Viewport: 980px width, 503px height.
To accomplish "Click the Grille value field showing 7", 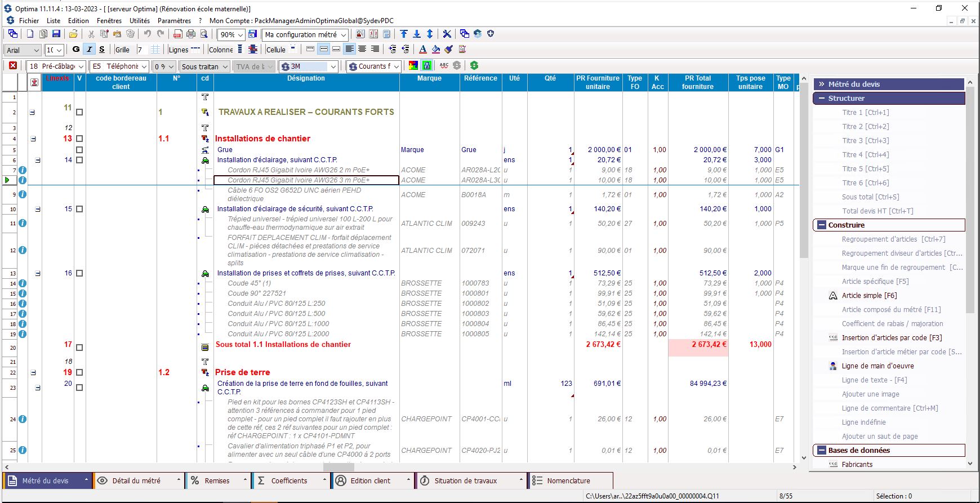I will point(142,50).
